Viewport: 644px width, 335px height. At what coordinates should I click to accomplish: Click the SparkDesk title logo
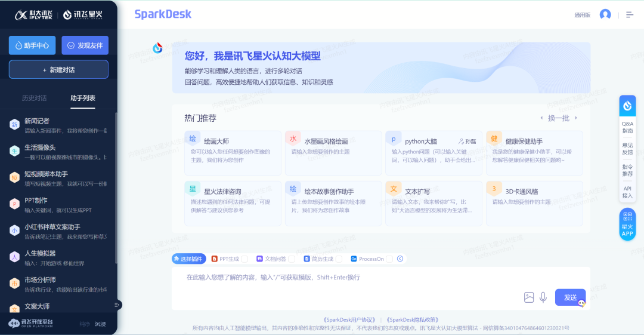coord(163,14)
